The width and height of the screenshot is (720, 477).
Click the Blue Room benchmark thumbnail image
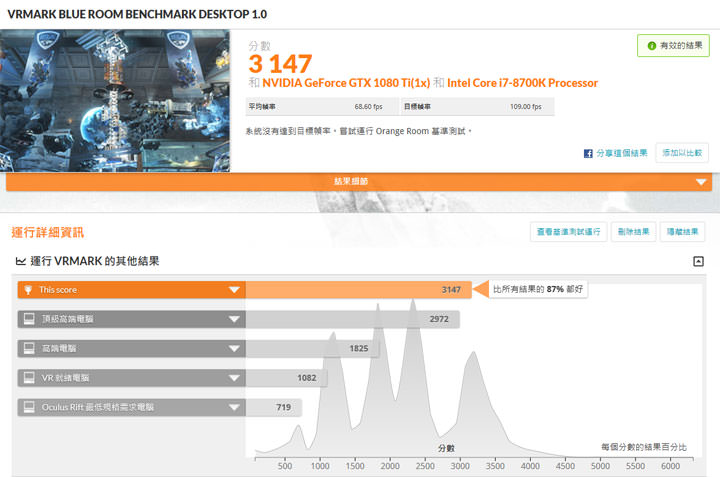(x=115, y=100)
